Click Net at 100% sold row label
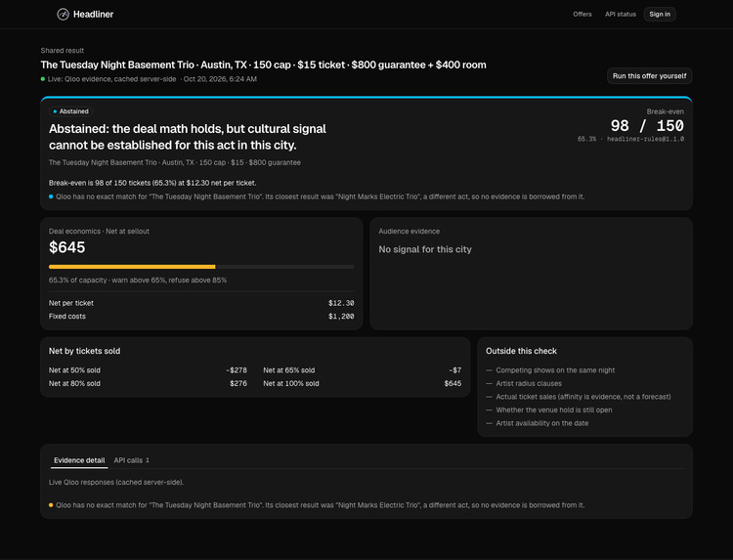Image resolution: width=733 pixels, height=560 pixels. [x=291, y=383]
